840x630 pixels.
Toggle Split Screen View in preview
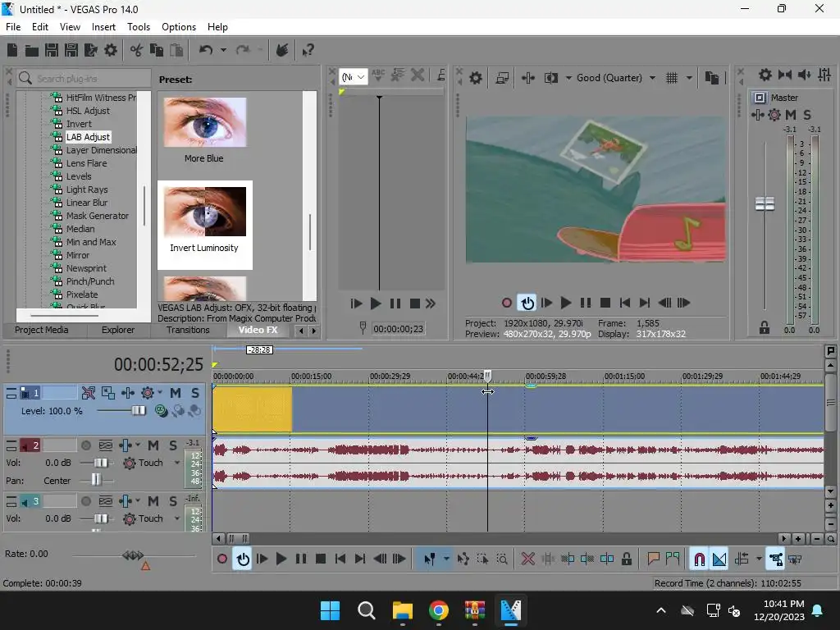pos(551,78)
